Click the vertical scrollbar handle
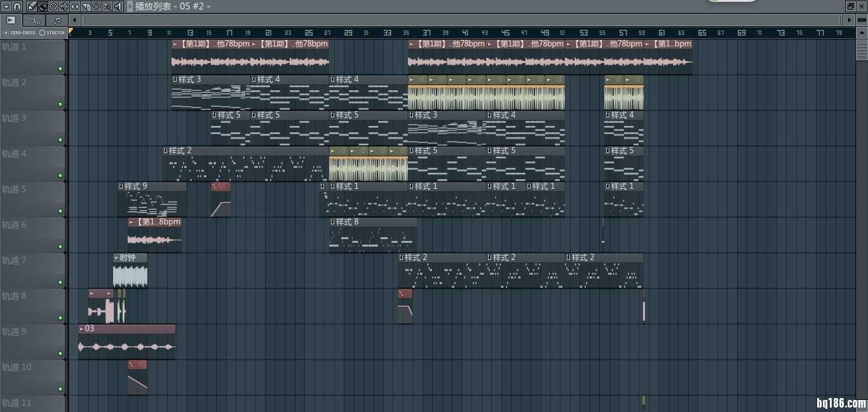The height and width of the screenshot is (412, 868). 862,50
